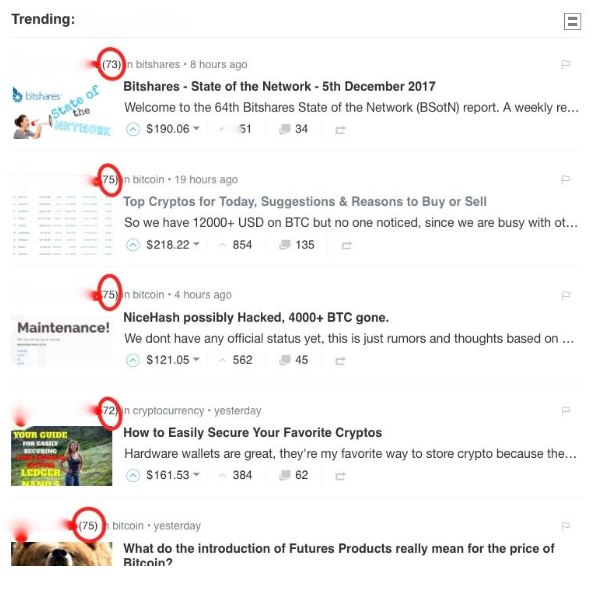This screenshot has height=591, width=598.
Task: Open comments with 135 replies
Action: pyautogui.click(x=297, y=245)
